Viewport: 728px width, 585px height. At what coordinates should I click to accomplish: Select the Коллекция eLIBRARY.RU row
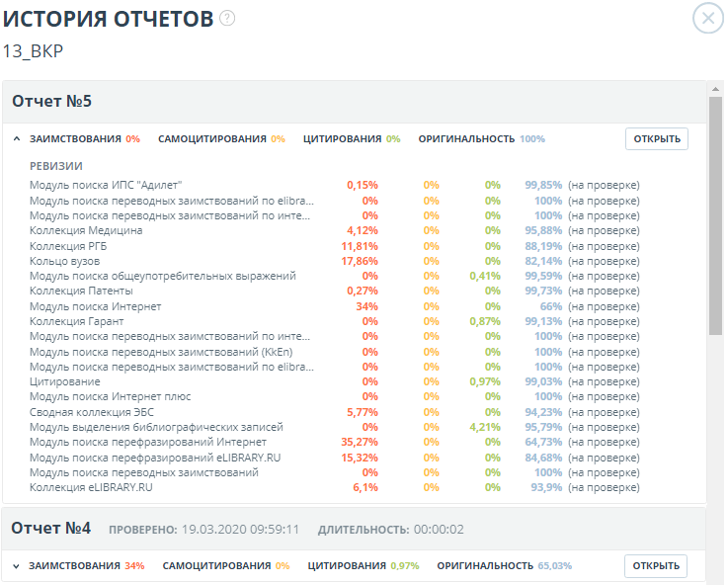click(x=91, y=487)
